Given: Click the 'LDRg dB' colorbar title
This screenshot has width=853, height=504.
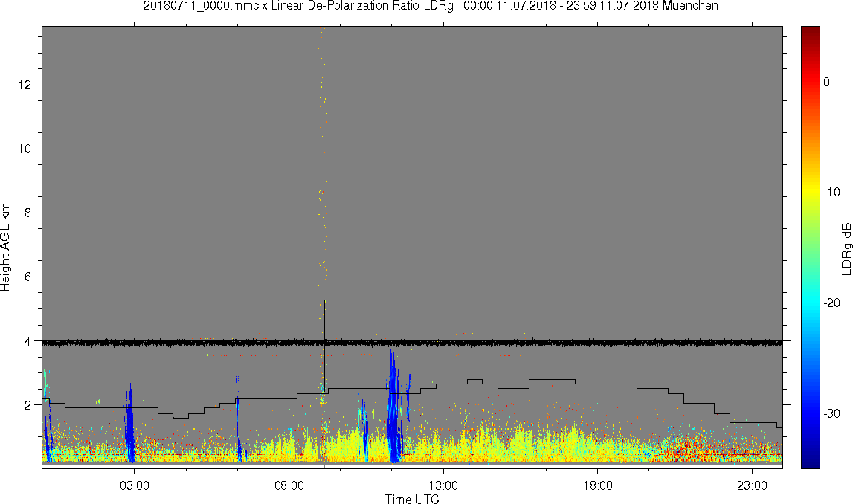Looking at the screenshot, I should (x=846, y=248).
